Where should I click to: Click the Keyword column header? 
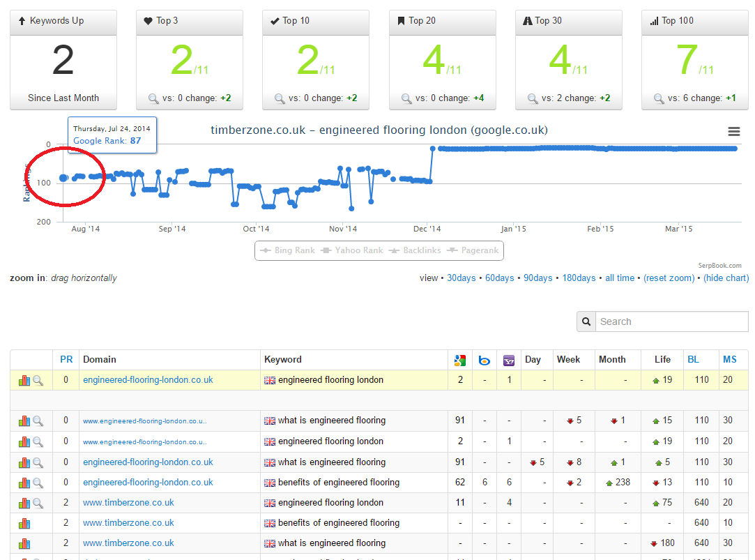[283, 360]
